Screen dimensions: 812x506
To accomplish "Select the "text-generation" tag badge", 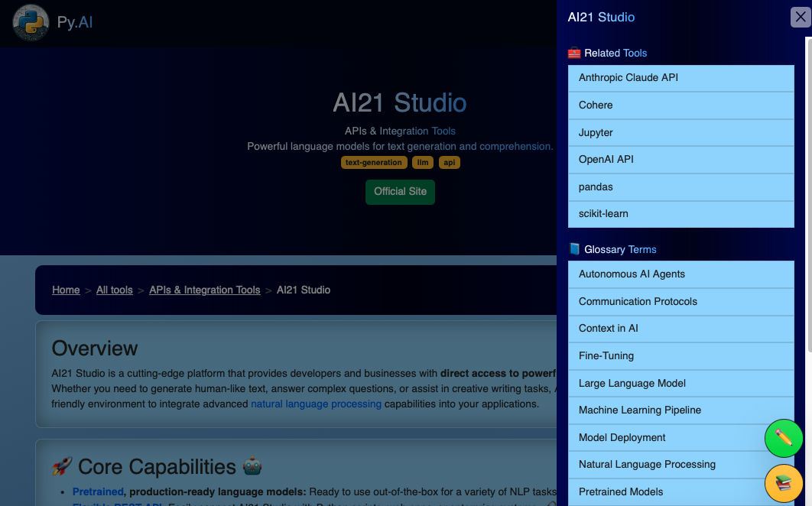I will [x=374, y=162].
